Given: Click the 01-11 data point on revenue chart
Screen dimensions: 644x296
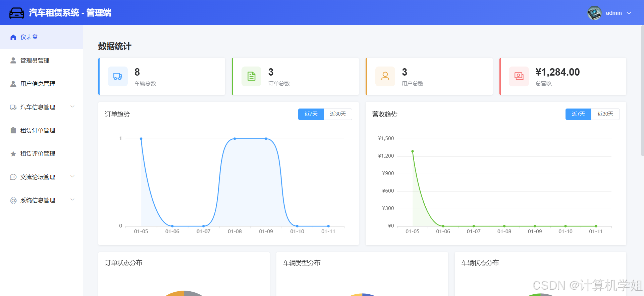Looking at the screenshot, I should 596,226.
